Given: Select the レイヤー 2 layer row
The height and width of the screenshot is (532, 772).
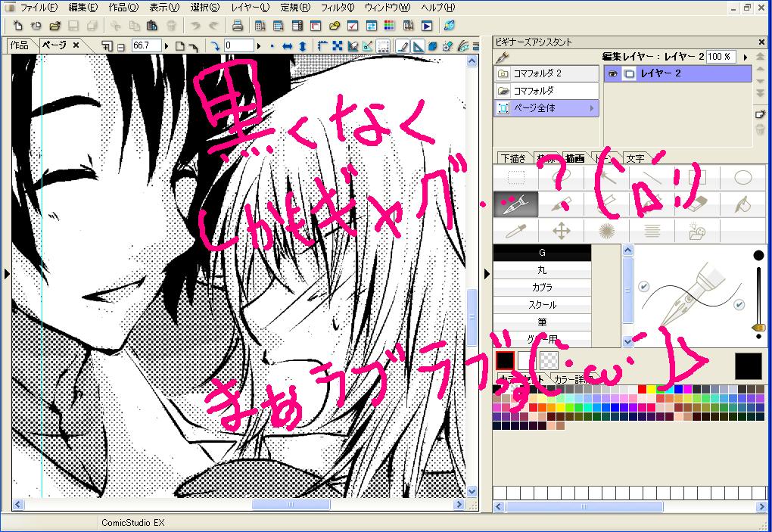Looking at the screenshot, I should coord(678,73).
